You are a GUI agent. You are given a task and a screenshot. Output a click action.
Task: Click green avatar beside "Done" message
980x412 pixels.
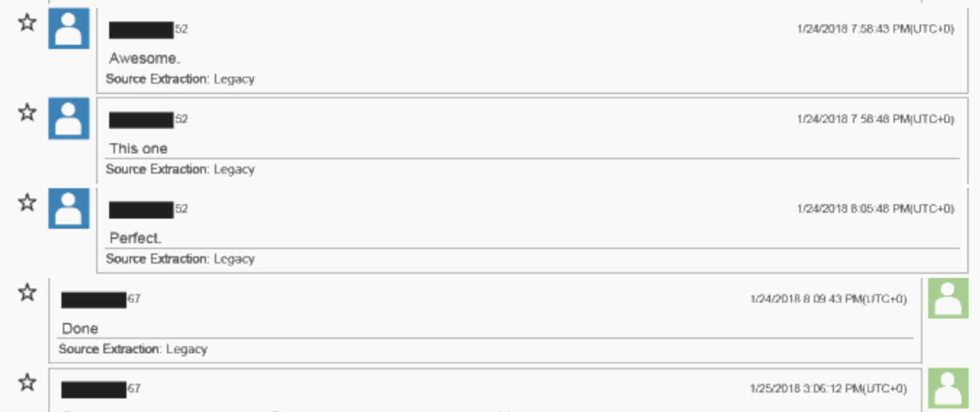(948, 298)
